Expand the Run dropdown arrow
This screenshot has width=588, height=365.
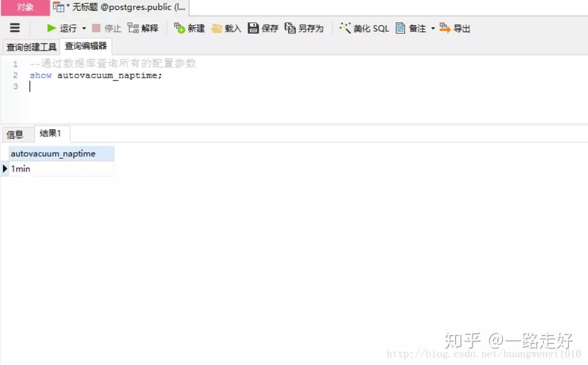(x=84, y=28)
